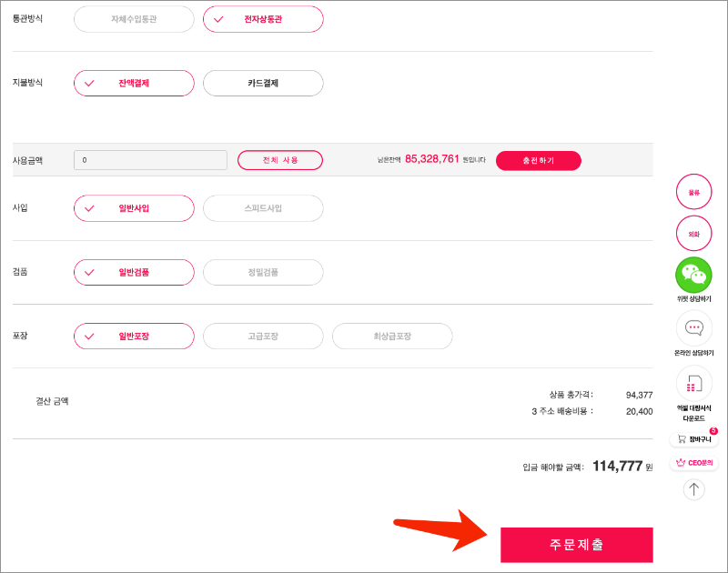Click the 외화 circle icon
The image size is (728, 573).
(x=693, y=234)
